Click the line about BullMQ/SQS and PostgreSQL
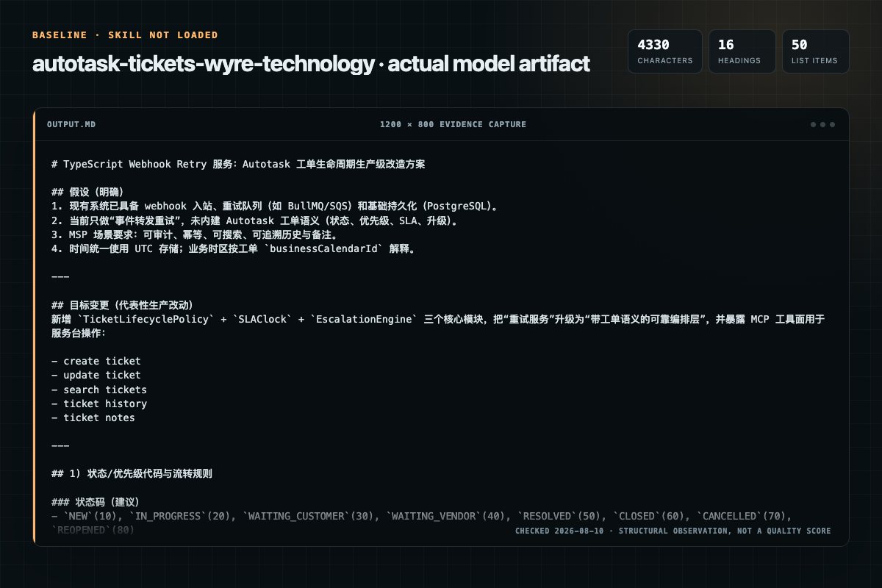882x588 pixels. click(276, 207)
